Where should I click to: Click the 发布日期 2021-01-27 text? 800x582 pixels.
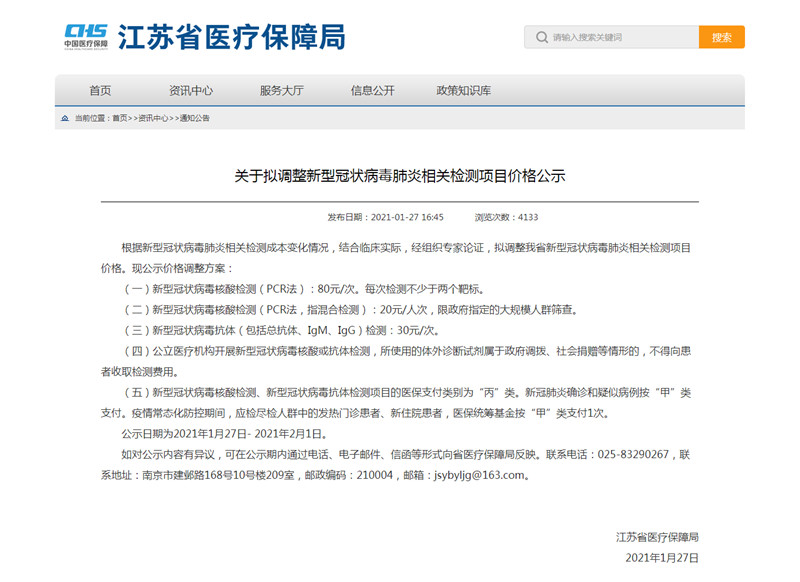tap(385, 216)
